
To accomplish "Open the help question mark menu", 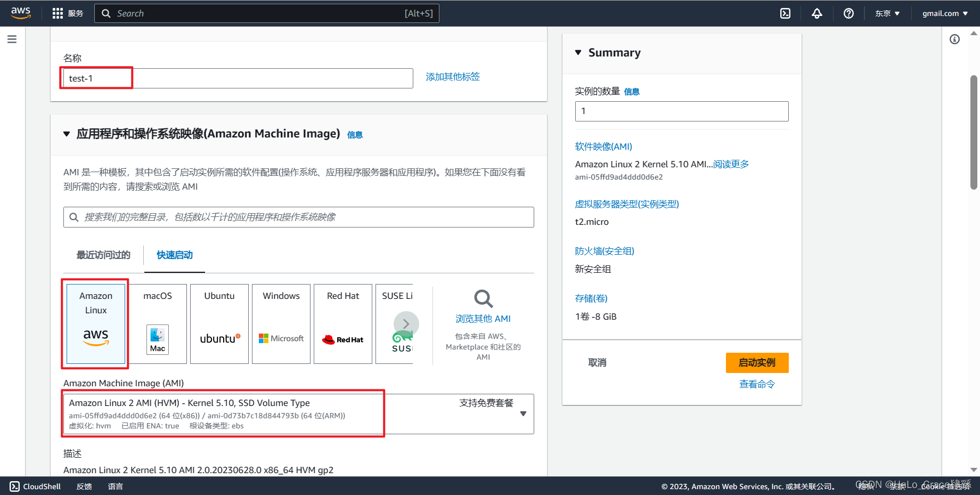I will (848, 13).
